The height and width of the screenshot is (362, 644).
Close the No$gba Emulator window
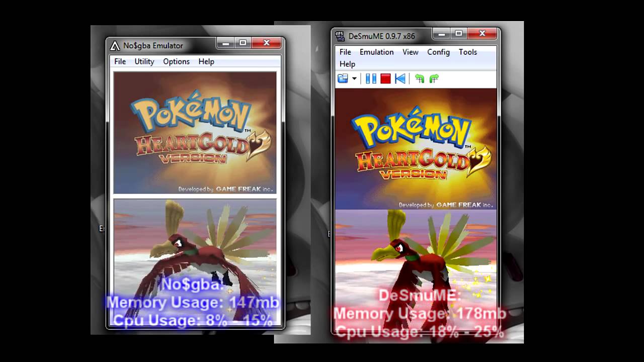[x=267, y=43]
